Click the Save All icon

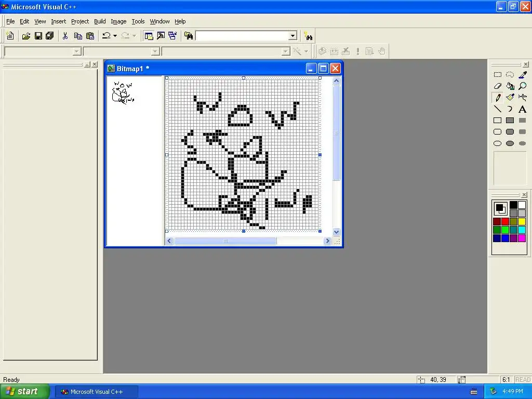pos(50,36)
